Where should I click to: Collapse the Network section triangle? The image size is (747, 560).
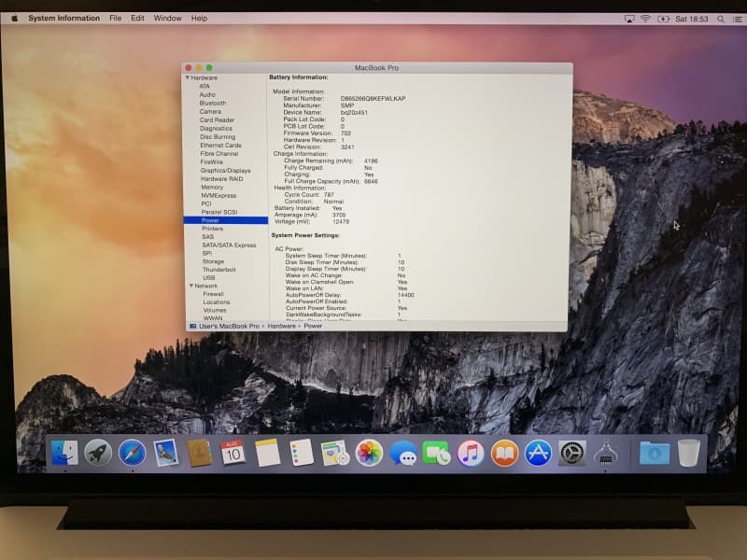point(191,286)
